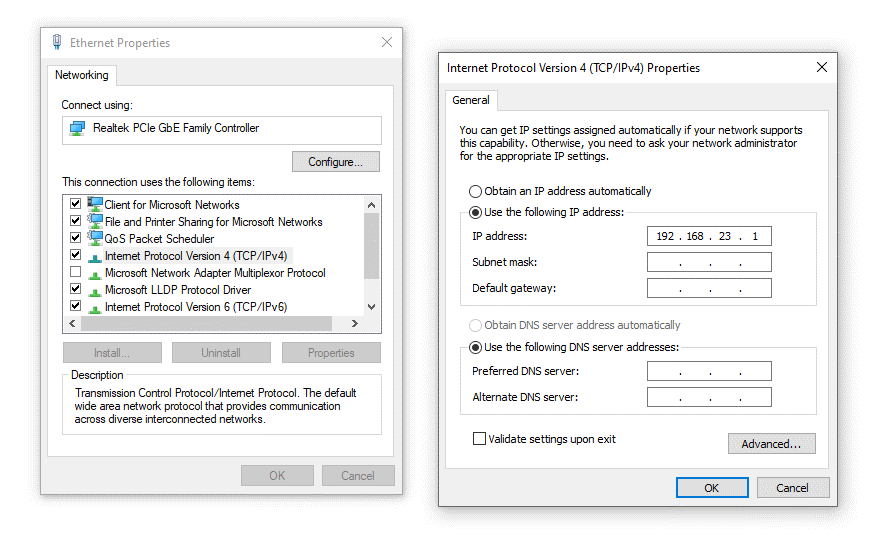Open Advanced... TCP/IP settings

(771, 444)
